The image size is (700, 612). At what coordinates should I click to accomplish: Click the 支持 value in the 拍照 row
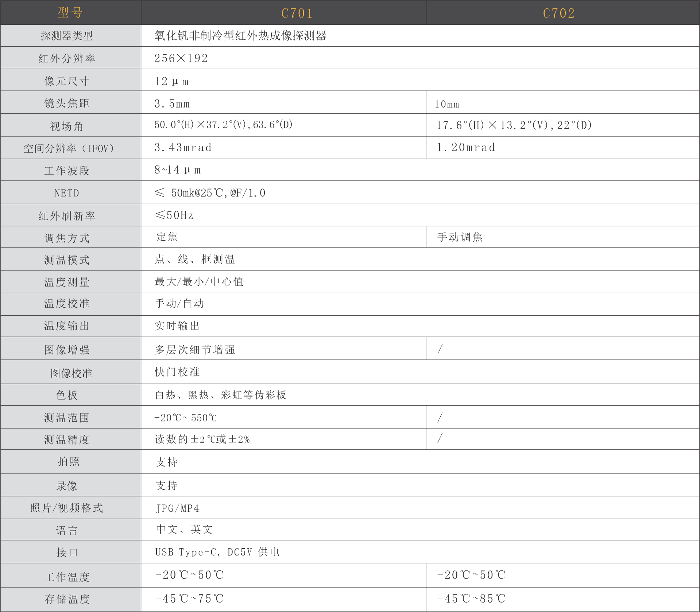coord(167,462)
